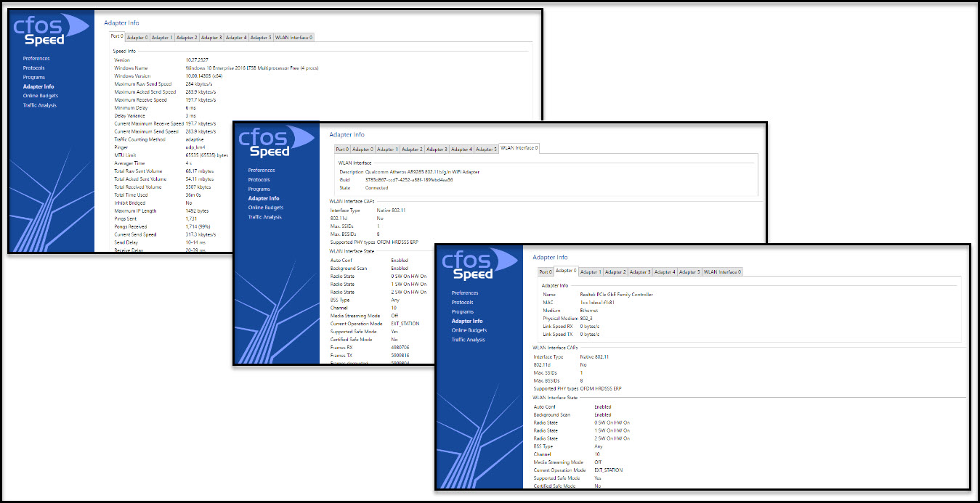Viewport: 980px width, 503px height.
Task: Open Traffic Analysis in Qualcomm WLAN window sidebar
Action: [x=264, y=217]
